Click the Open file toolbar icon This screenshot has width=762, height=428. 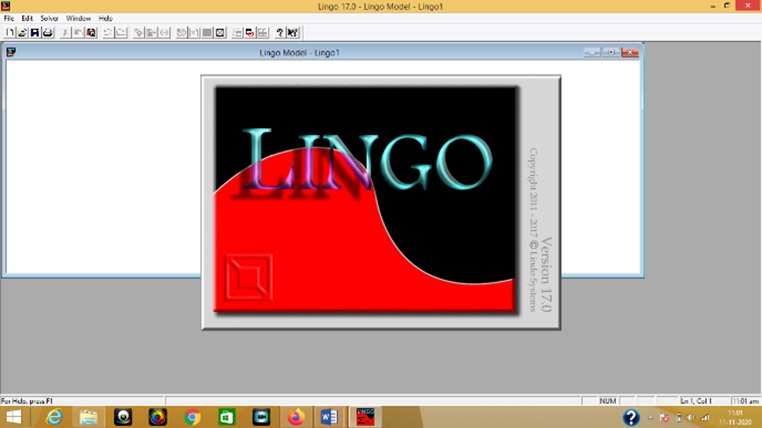[x=22, y=33]
